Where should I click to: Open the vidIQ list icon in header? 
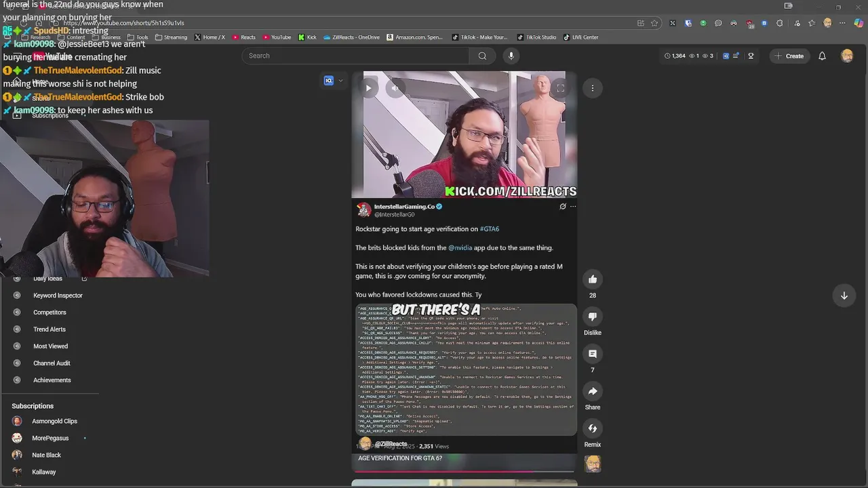pos(736,56)
